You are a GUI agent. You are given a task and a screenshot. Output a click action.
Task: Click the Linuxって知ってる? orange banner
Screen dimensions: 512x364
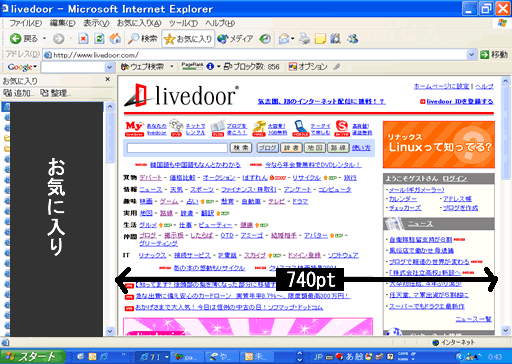[x=438, y=145]
